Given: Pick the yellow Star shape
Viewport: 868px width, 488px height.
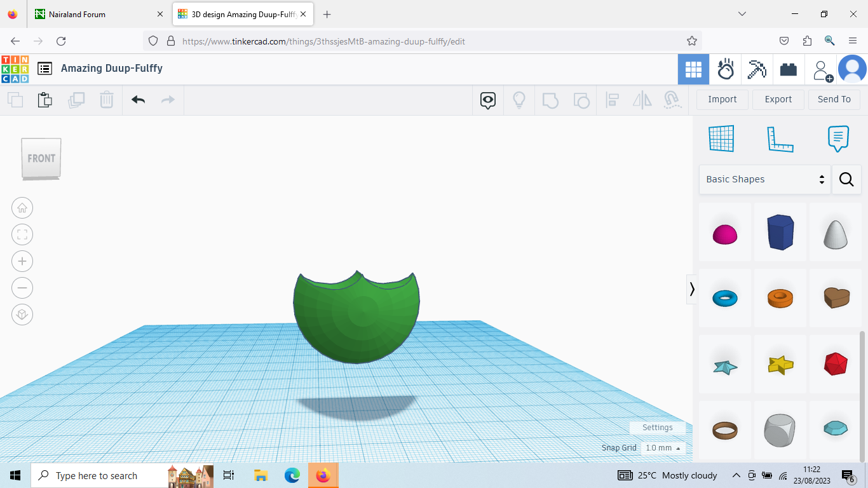Looking at the screenshot, I should pyautogui.click(x=780, y=364).
